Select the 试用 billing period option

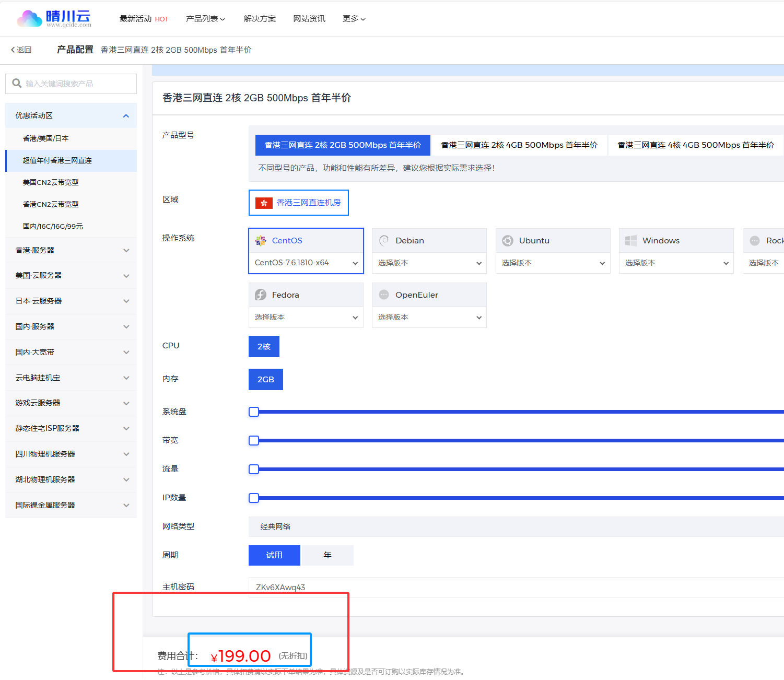[x=274, y=555]
